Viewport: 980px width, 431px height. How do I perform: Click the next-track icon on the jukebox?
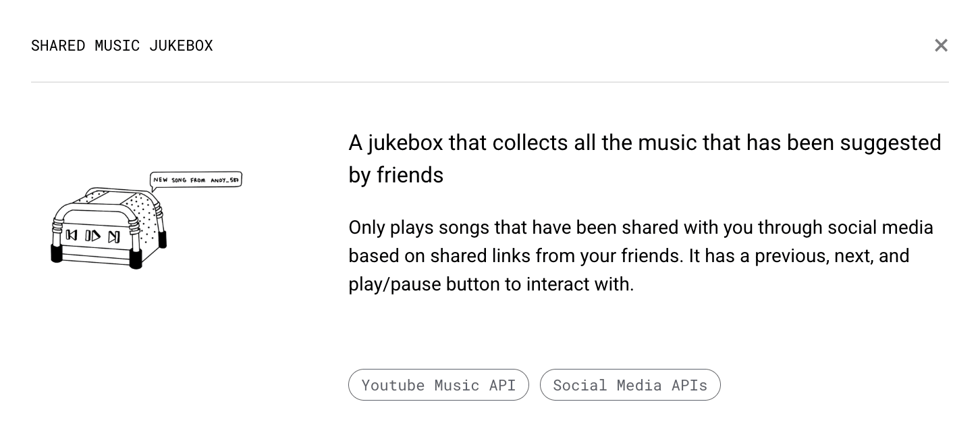pyautogui.click(x=113, y=236)
